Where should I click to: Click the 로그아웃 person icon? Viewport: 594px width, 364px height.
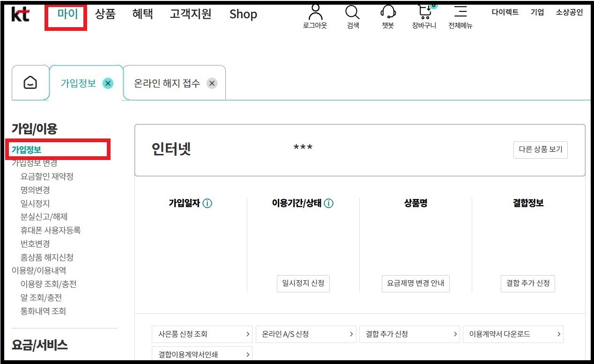(x=316, y=11)
